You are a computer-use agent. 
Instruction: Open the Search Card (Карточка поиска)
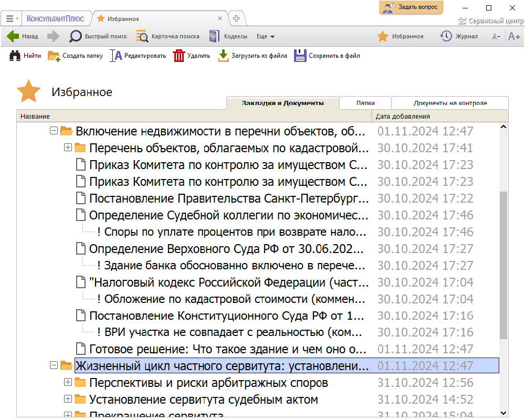click(142, 36)
